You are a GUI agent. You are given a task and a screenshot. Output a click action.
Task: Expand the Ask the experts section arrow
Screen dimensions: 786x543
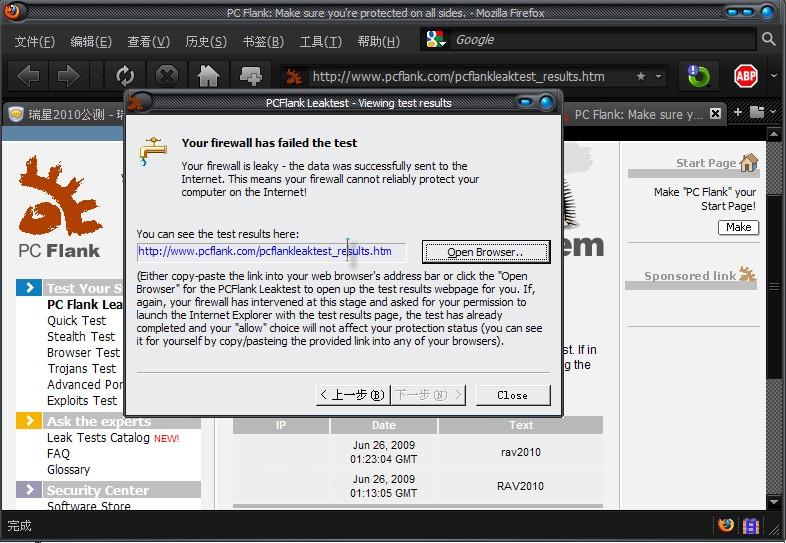tap(29, 420)
